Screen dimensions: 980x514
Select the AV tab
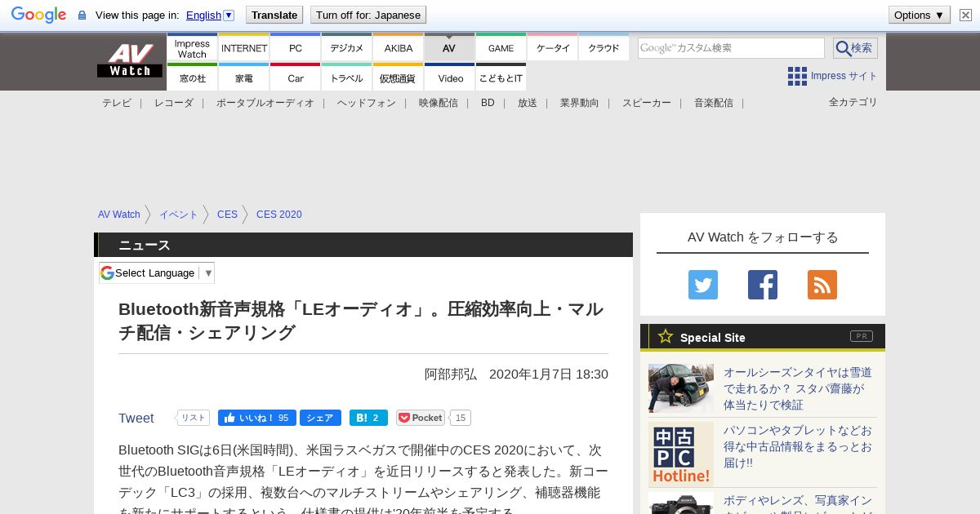449,47
